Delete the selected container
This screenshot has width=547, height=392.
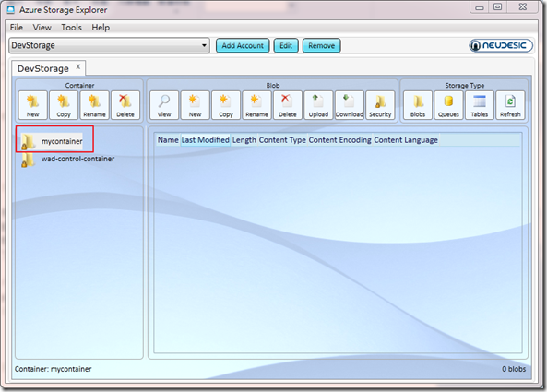coord(125,105)
